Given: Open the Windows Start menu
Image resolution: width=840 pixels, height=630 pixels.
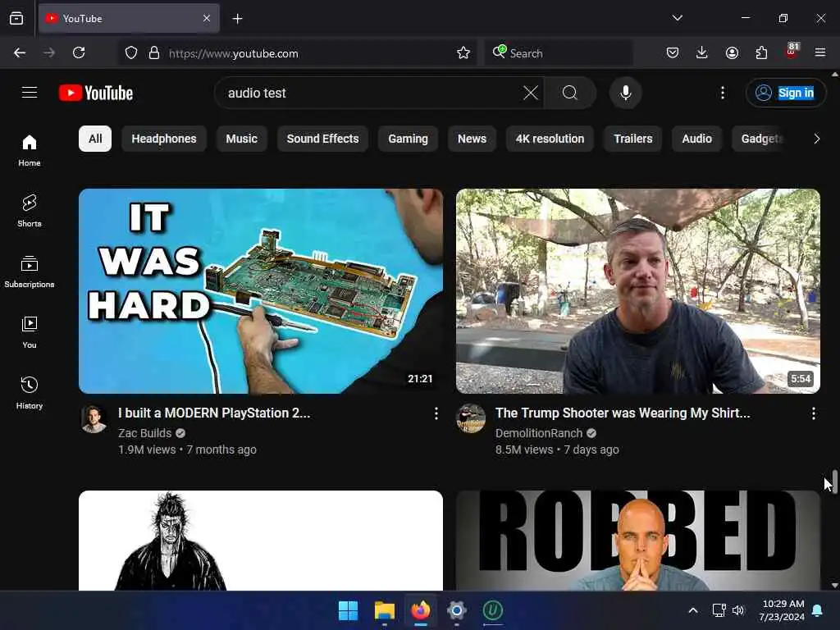Looking at the screenshot, I should 348,610.
